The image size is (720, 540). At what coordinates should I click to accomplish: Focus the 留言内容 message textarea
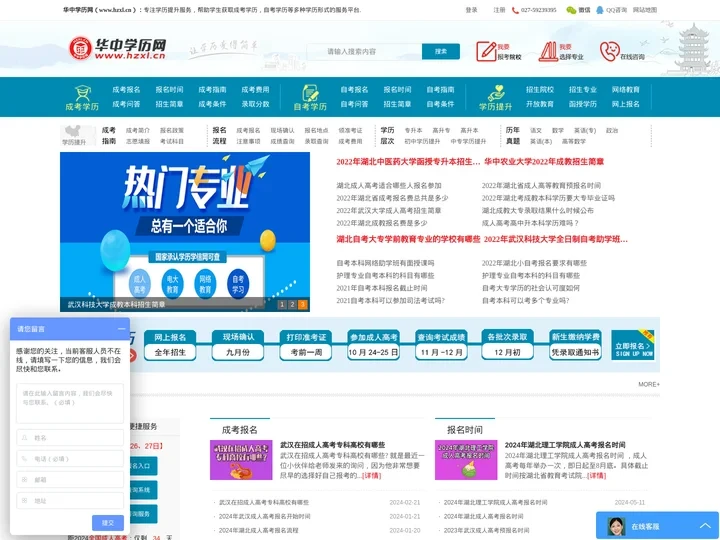[70, 403]
